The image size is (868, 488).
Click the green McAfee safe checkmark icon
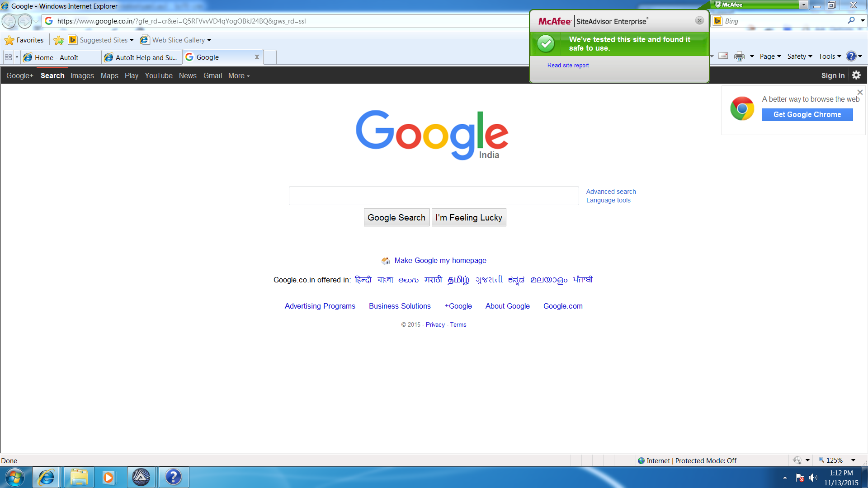pos(546,44)
